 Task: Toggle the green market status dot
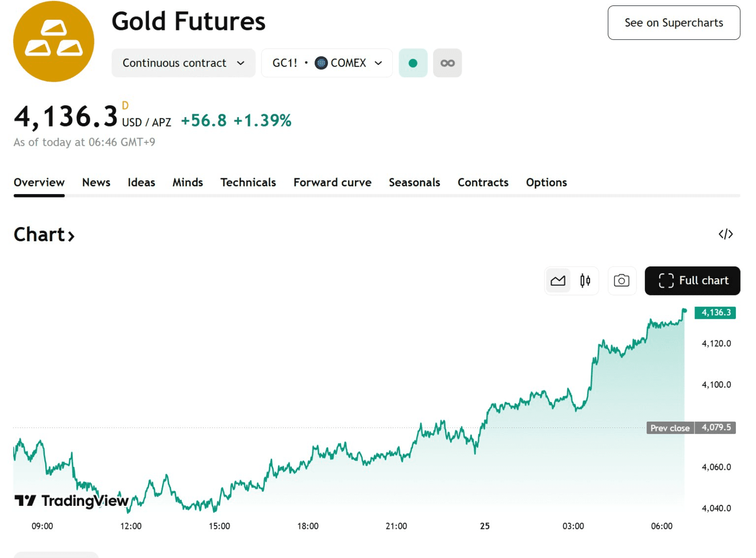click(x=413, y=63)
